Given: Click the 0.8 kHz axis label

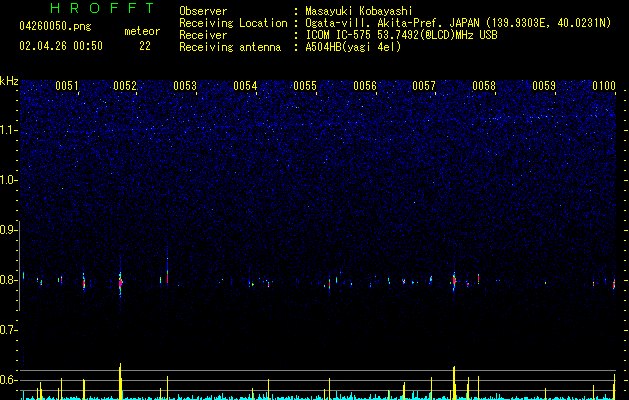Looking at the screenshot, I should (x=8, y=280).
